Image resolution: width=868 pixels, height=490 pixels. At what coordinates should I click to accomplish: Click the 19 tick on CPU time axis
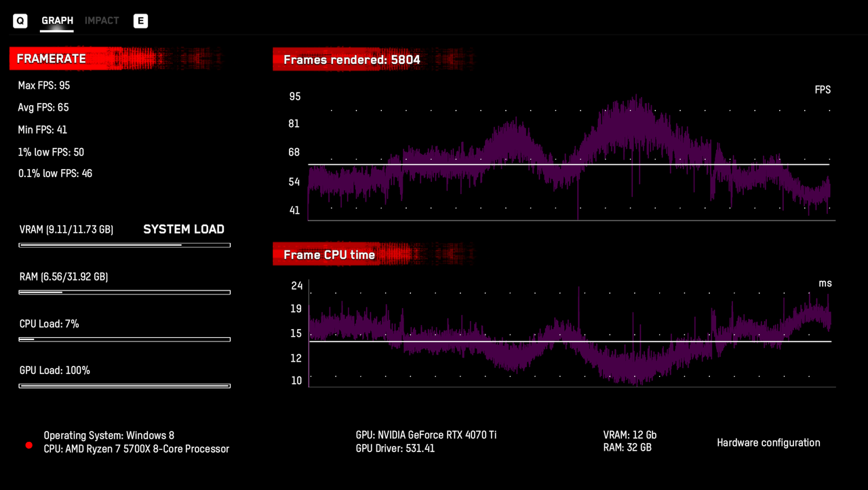(296, 309)
